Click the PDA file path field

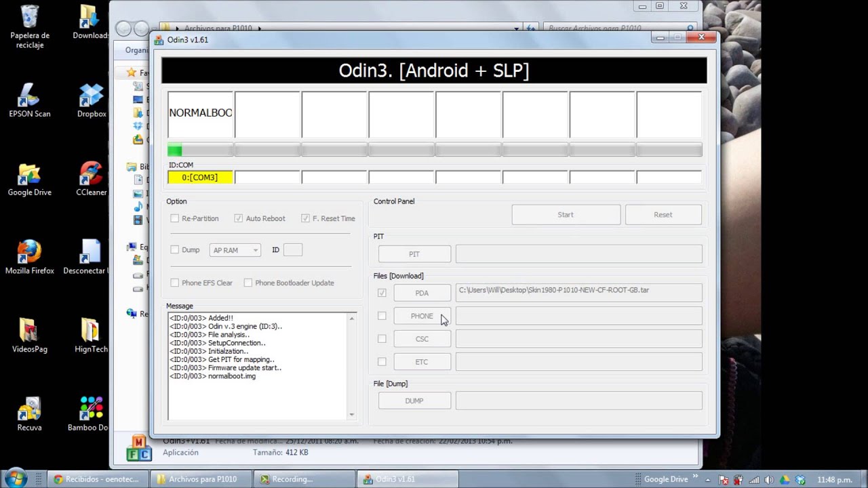pyautogui.click(x=579, y=293)
